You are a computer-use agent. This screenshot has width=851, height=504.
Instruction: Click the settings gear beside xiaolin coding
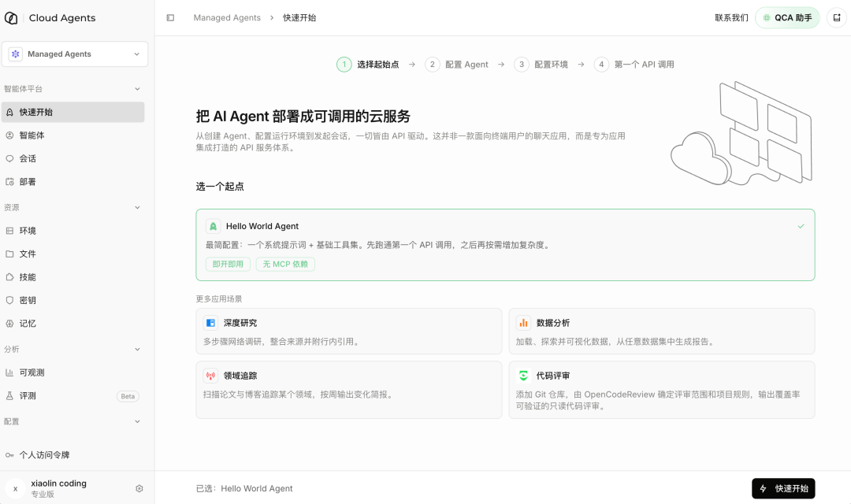pyautogui.click(x=139, y=488)
